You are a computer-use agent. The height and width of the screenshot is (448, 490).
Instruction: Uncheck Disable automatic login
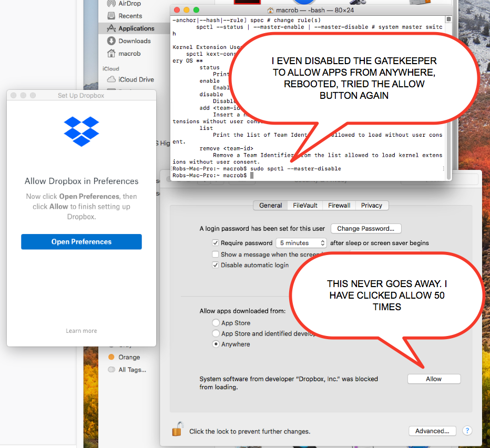pyautogui.click(x=216, y=265)
